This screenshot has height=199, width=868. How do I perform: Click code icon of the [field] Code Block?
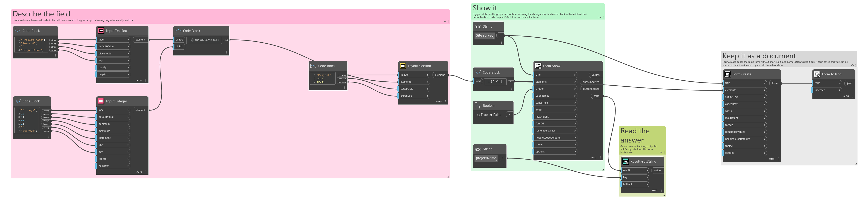click(x=478, y=72)
